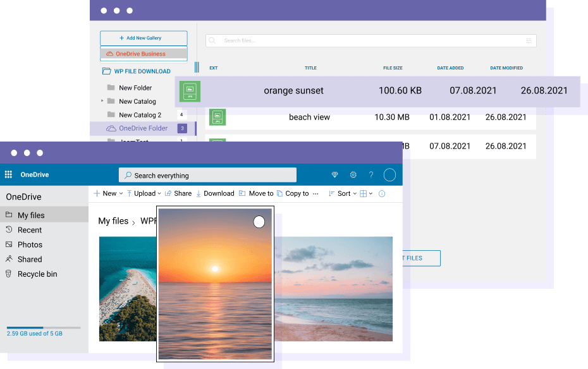588x369 pixels.
Task: Open search filters in the Search files field
Action: coord(529,40)
